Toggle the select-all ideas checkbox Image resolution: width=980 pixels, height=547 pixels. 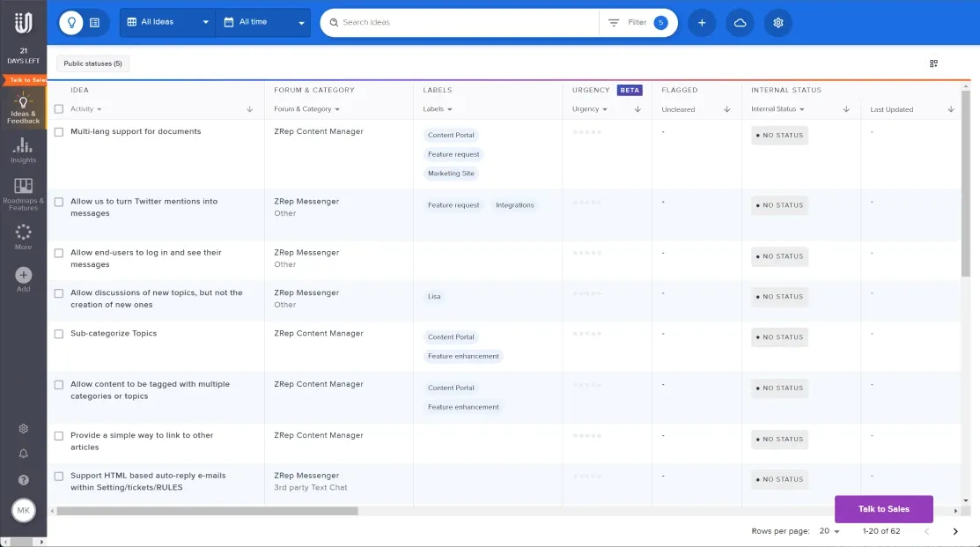59,108
